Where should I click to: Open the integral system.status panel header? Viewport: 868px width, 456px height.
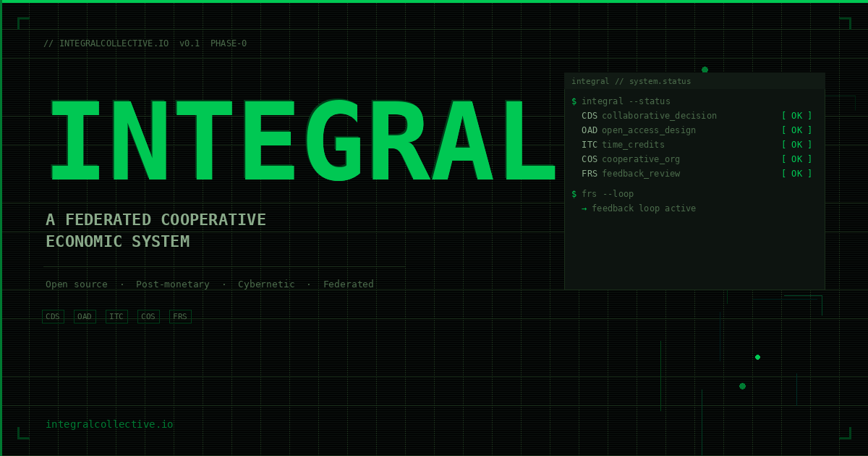coord(631,81)
